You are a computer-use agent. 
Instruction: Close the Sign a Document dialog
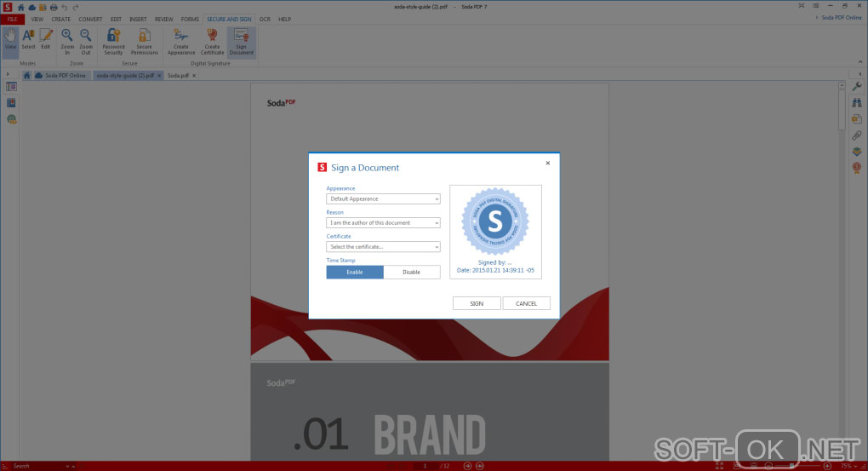[x=547, y=163]
